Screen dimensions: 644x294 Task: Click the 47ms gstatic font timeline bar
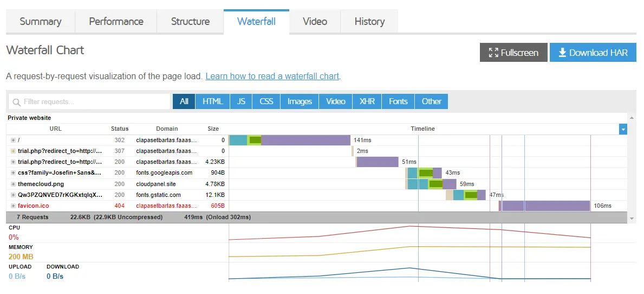[x=466, y=195]
